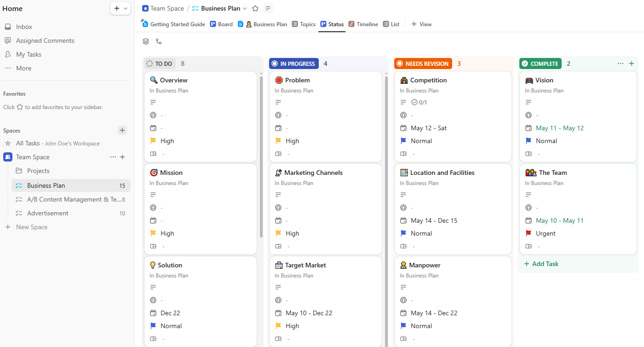Click the Inbox icon in the sidebar

[9, 26]
